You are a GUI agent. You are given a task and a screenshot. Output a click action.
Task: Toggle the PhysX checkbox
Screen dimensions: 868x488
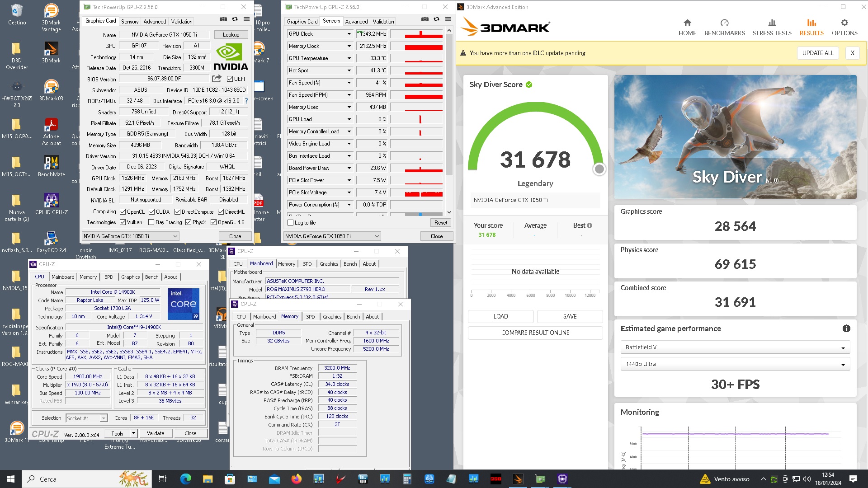[x=188, y=222]
